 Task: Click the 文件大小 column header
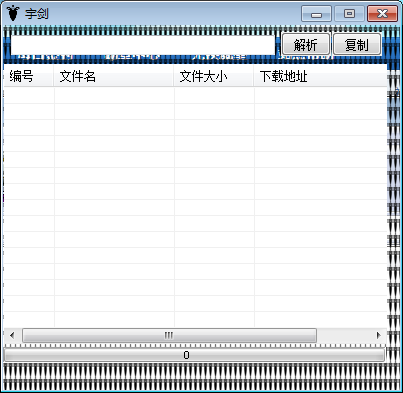(214, 76)
